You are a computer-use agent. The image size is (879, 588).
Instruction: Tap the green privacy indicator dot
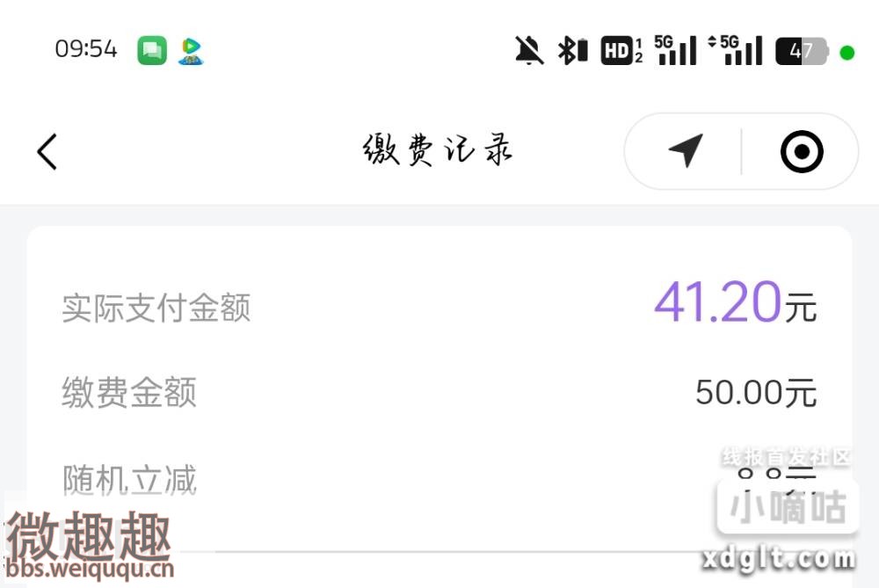tap(847, 53)
